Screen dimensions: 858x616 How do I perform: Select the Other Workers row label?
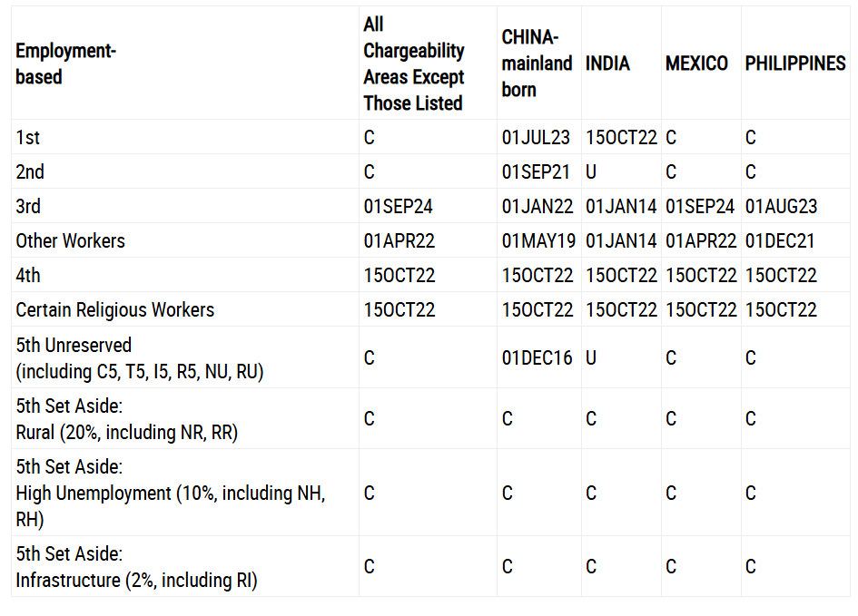[x=71, y=240]
